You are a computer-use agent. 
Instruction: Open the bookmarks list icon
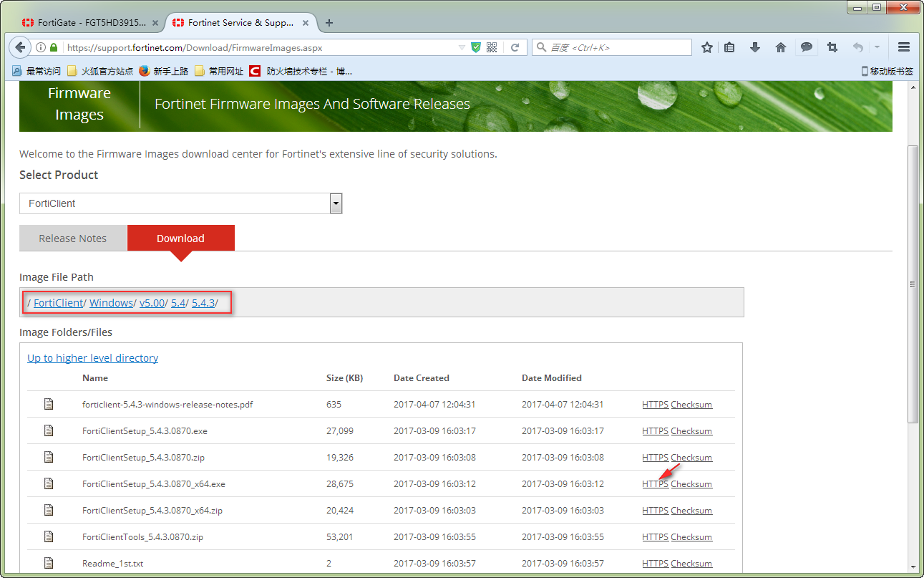[729, 47]
